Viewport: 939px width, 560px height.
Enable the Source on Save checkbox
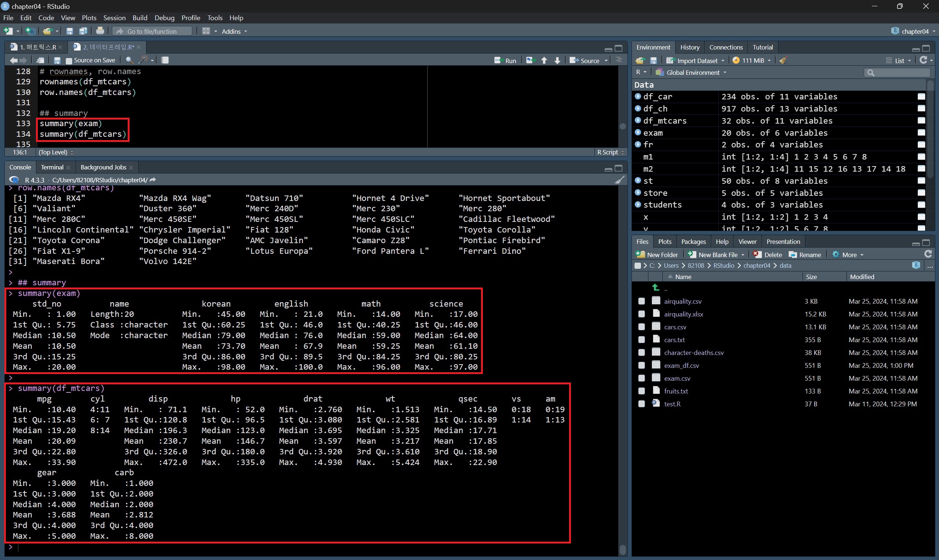pos(69,61)
